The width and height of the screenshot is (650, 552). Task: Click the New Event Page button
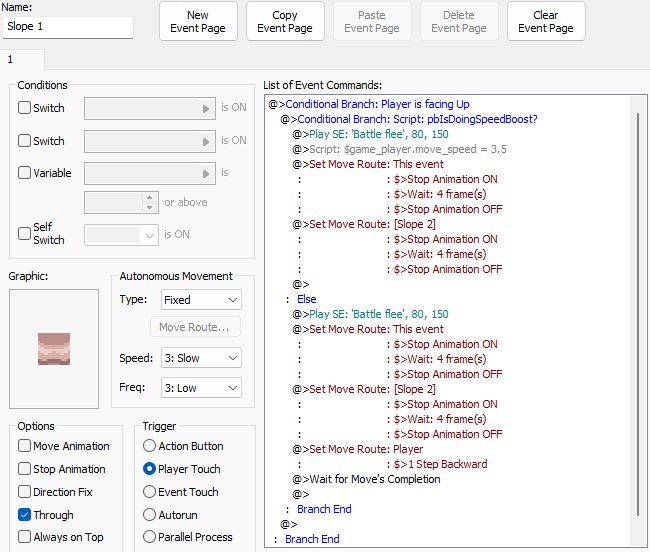[198, 22]
